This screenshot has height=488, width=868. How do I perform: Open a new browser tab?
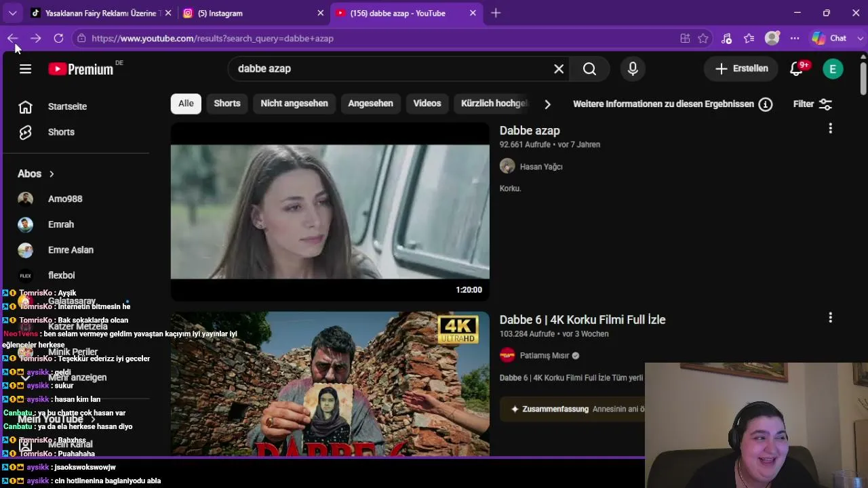point(496,13)
